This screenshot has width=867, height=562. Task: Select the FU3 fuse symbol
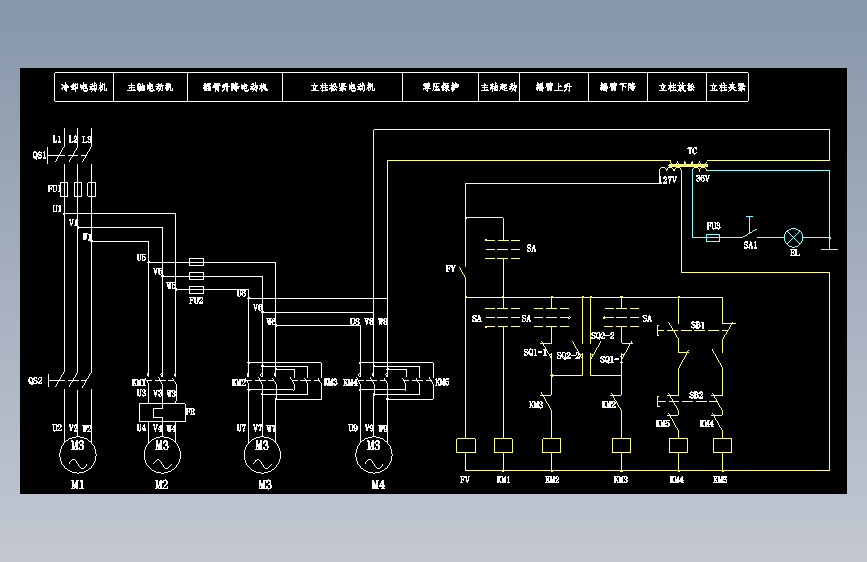point(713,238)
